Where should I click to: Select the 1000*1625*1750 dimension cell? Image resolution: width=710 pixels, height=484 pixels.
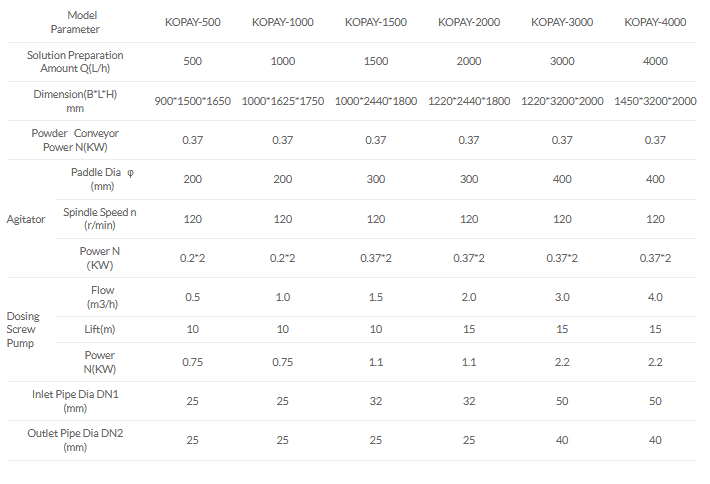pos(283,101)
